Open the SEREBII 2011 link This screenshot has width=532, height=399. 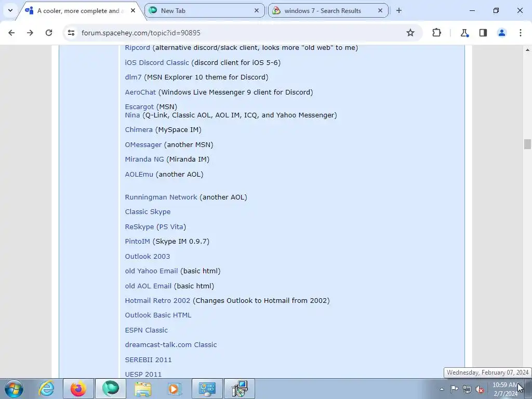[148, 360]
